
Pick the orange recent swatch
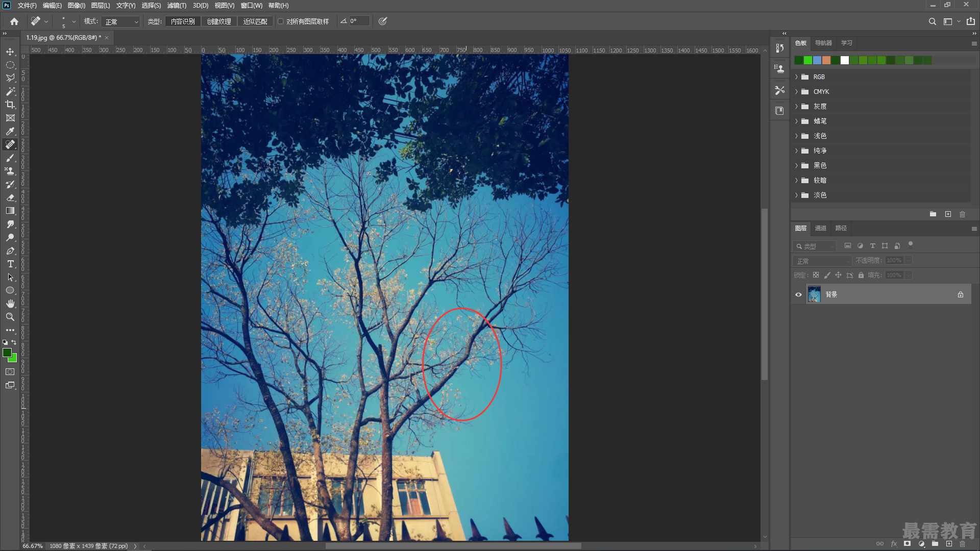826,60
